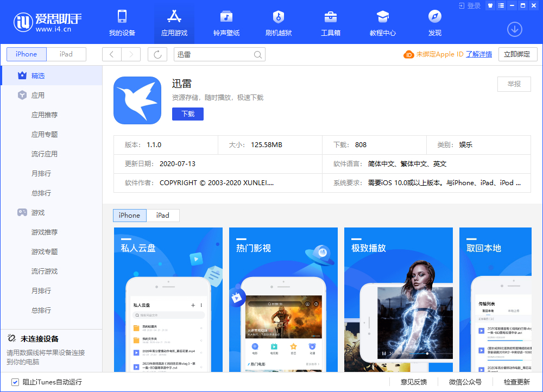Go to 教程中心
This screenshot has height=392, width=543.
click(x=383, y=22)
